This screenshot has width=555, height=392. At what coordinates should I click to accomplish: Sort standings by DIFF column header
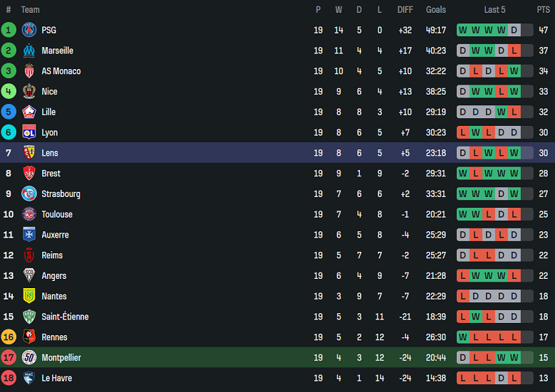(405, 9)
